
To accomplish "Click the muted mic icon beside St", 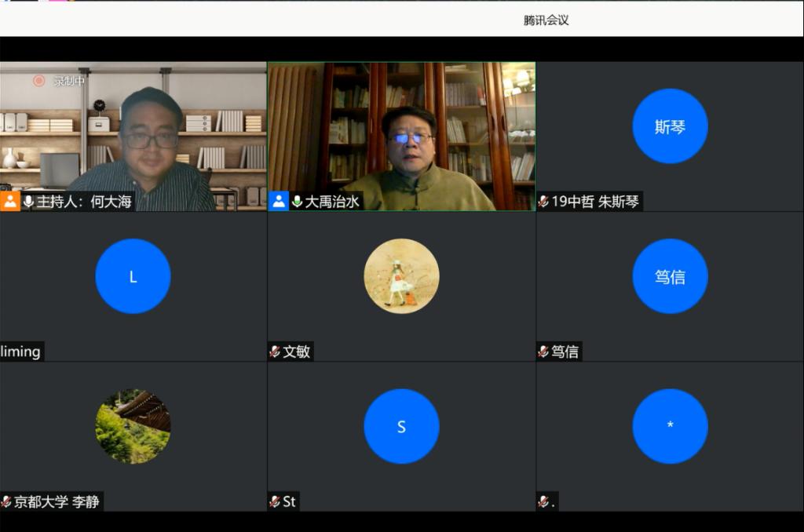I will [275, 501].
